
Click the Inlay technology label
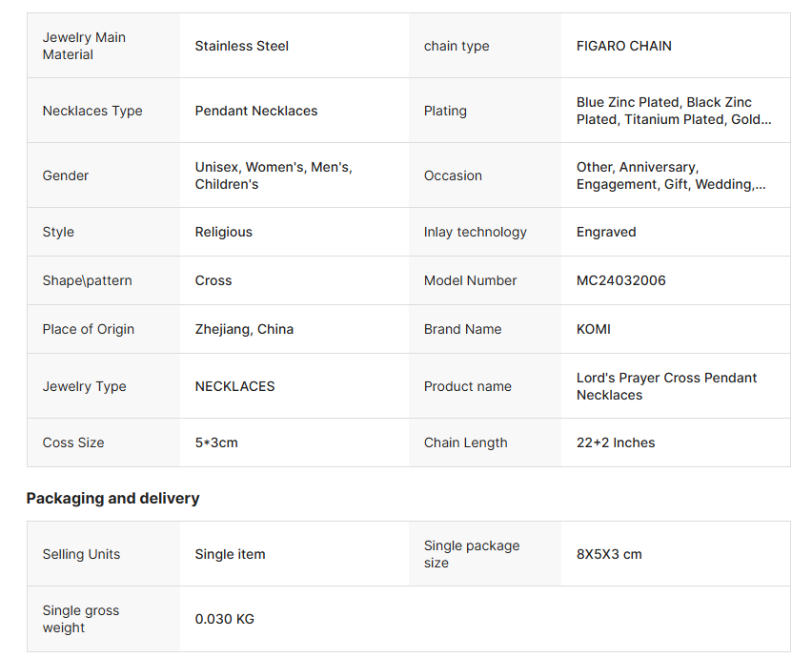tap(475, 232)
